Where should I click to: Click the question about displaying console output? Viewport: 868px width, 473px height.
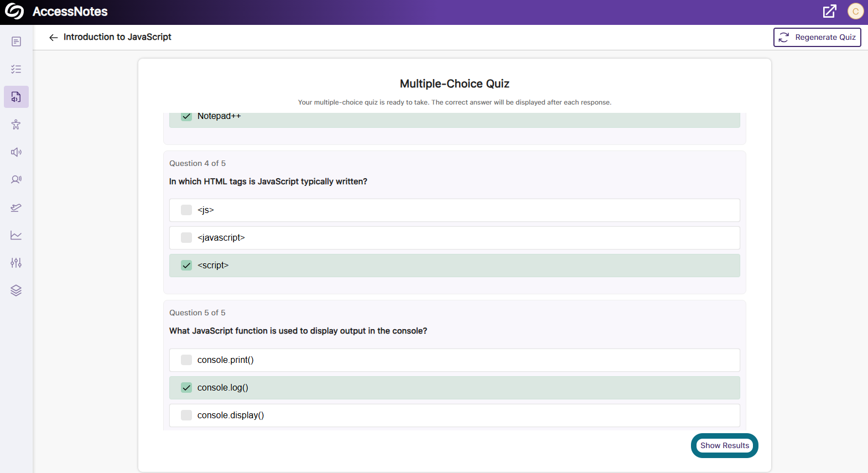click(x=298, y=331)
